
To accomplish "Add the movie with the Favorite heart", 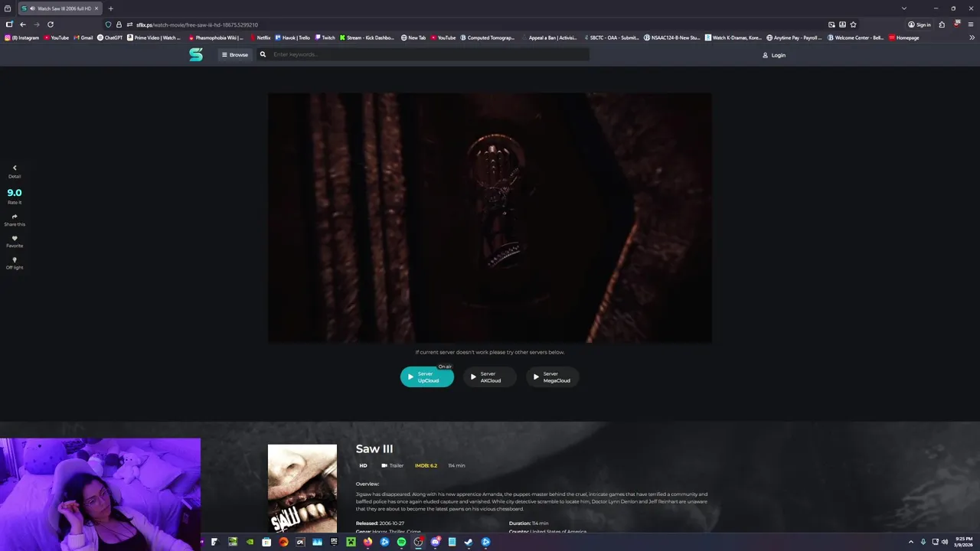I will (x=15, y=238).
